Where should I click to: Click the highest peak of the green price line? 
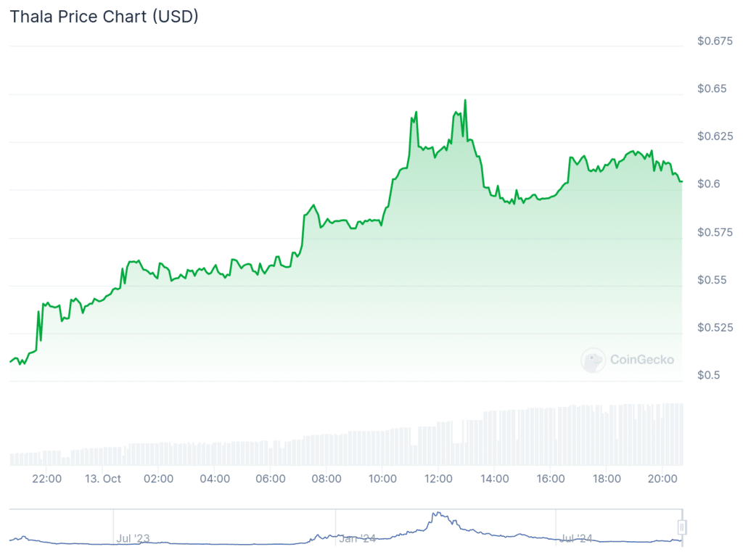(x=465, y=100)
